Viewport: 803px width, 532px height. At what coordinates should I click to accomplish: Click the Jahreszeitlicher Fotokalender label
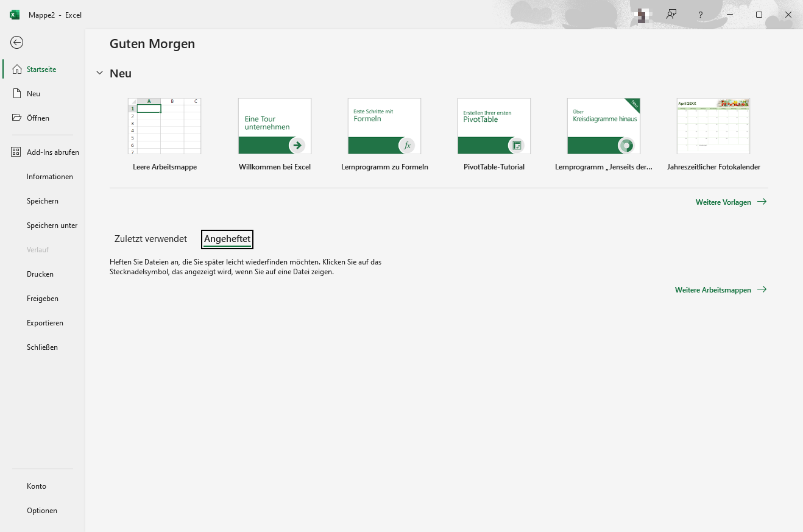(713, 167)
